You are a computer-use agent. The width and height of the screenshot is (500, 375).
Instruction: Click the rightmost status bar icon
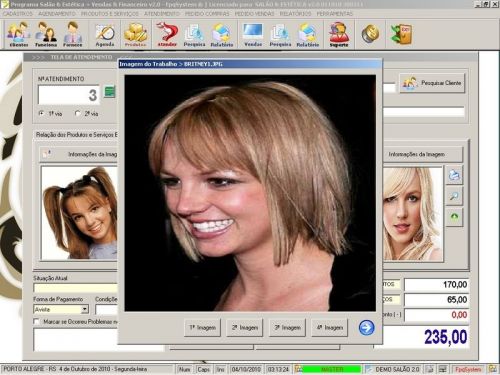coord(493,369)
